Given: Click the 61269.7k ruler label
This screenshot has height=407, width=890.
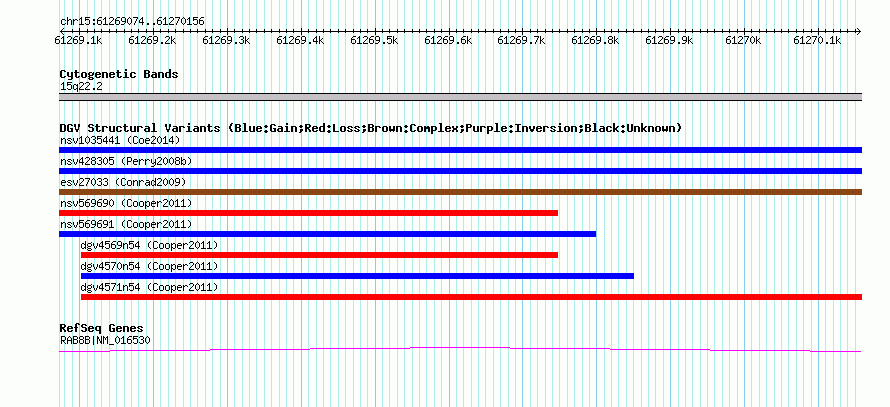Looking at the screenshot, I should (521, 40).
